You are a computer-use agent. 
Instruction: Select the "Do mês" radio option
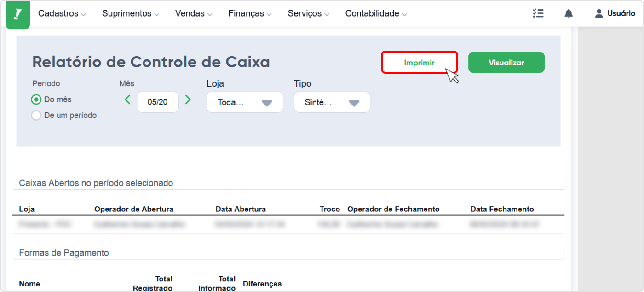(36, 99)
